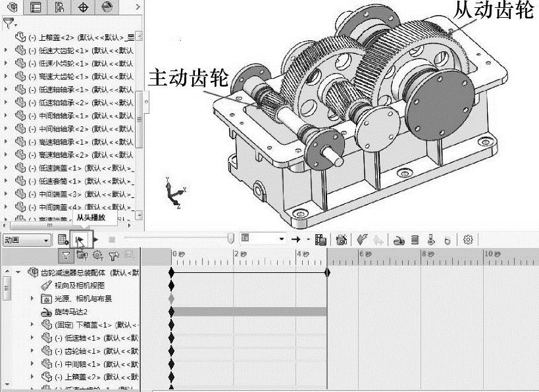Viewport: 539px width, 392px height.
Task: Open the feature tree filter funnel
Action: (x=9, y=23)
